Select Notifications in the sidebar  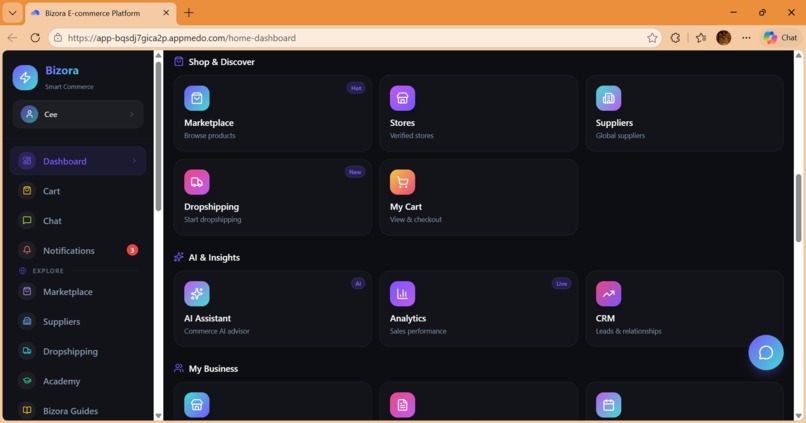tap(78, 250)
